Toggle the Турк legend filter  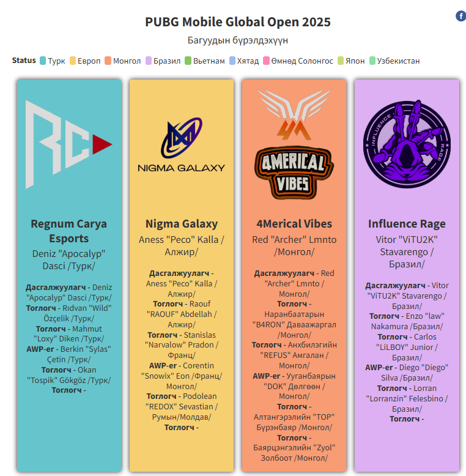click(53, 61)
